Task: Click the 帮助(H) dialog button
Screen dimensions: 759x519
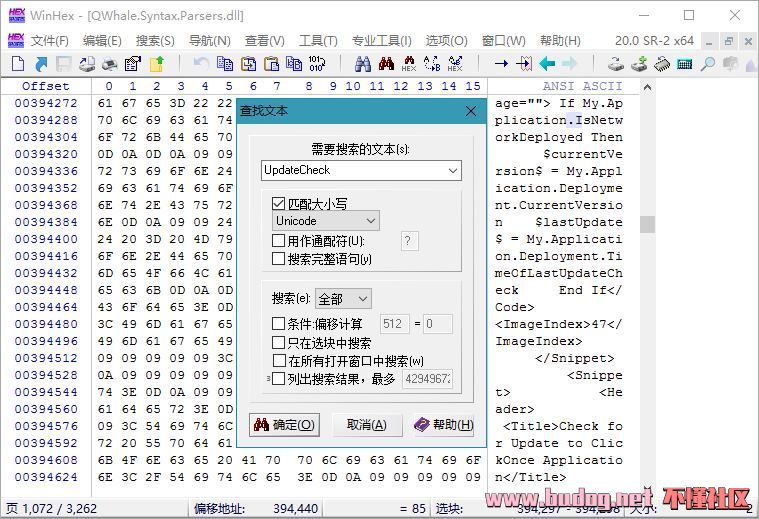Action: click(444, 425)
